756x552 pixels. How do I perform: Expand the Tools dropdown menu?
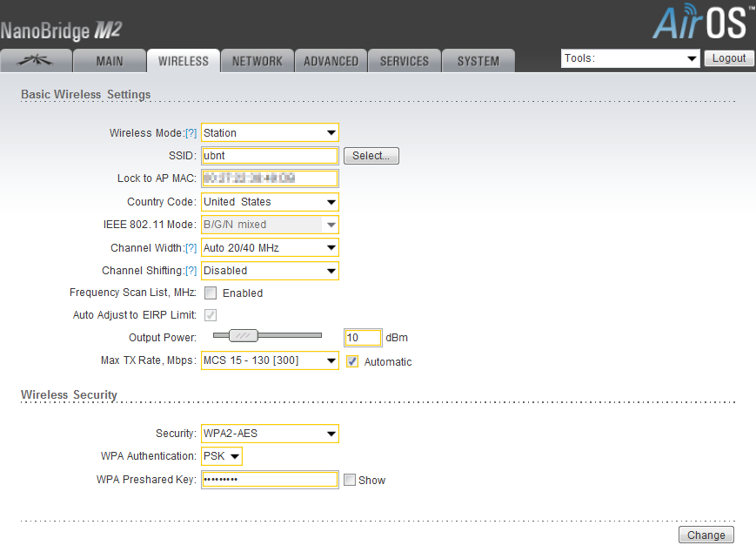631,58
